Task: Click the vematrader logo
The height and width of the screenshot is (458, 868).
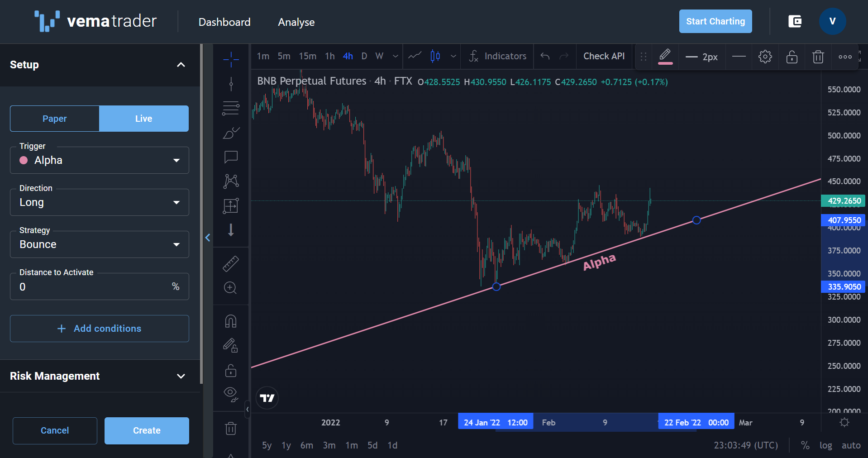Action: tap(95, 21)
